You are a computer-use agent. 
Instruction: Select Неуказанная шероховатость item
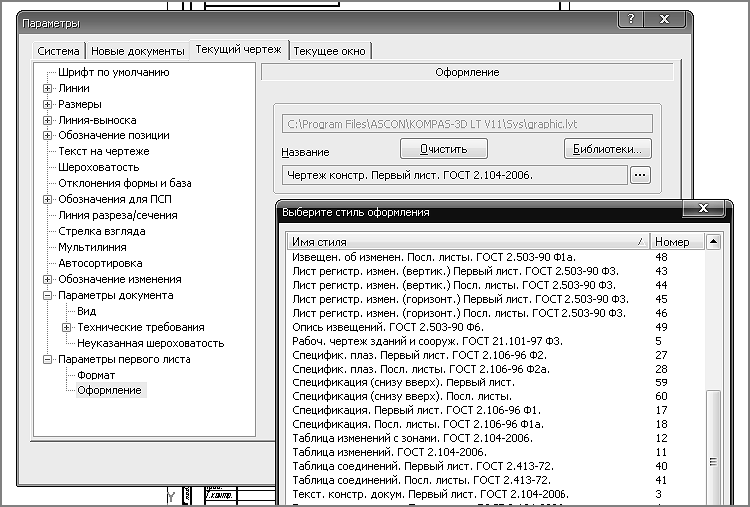coord(151,343)
